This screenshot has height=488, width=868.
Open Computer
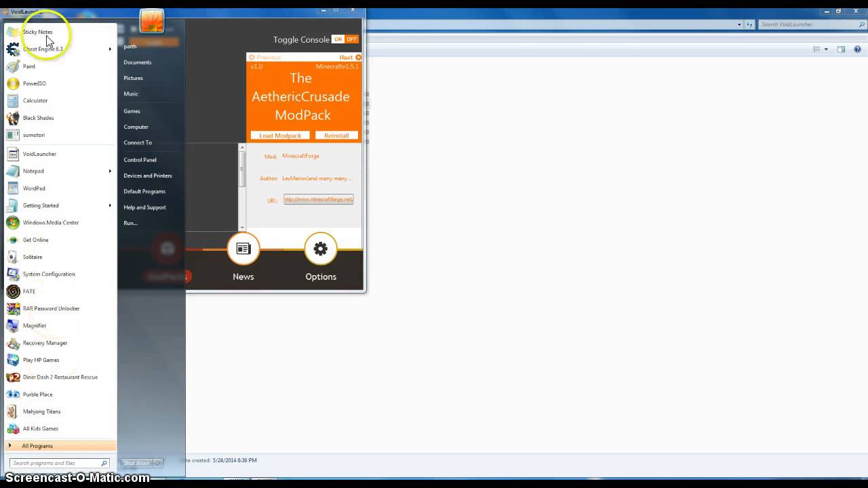[136, 127]
